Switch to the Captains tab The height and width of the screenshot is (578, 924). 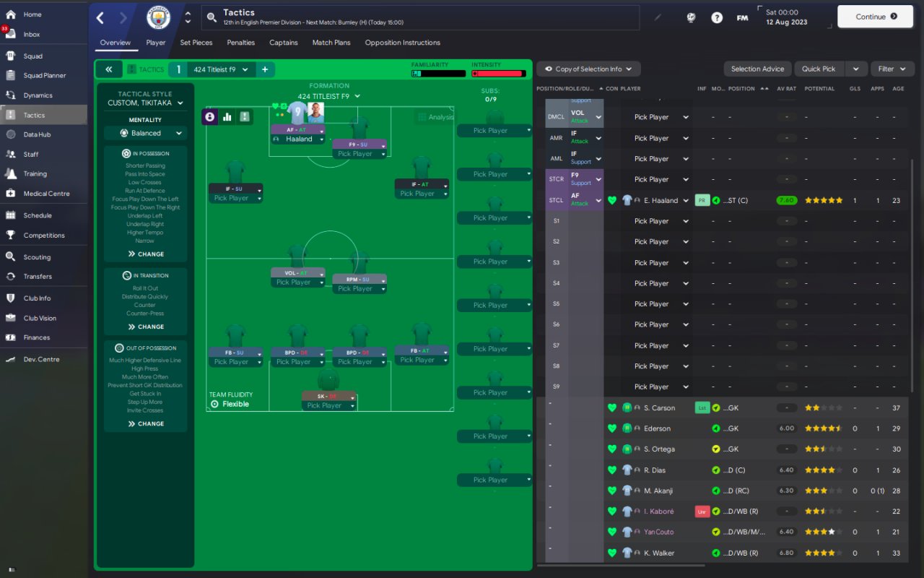(x=284, y=43)
